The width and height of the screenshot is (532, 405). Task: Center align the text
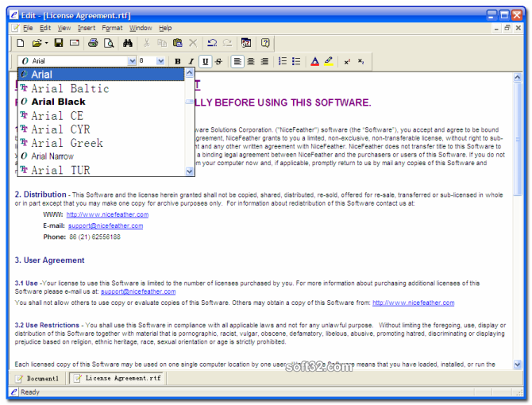tap(251, 61)
